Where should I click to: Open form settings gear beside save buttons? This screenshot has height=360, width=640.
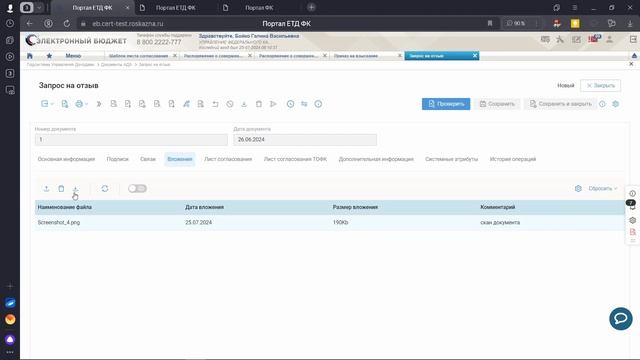pyautogui.click(x=616, y=104)
